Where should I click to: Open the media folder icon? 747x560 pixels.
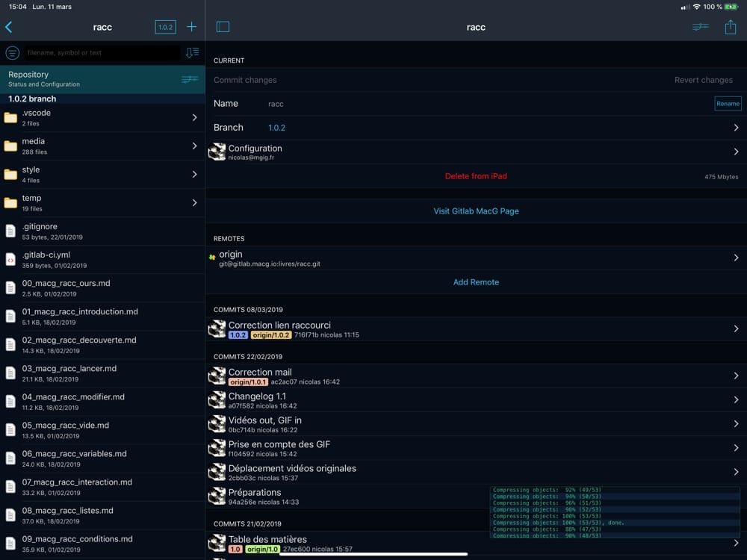pyautogui.click(x=10, y=146)
